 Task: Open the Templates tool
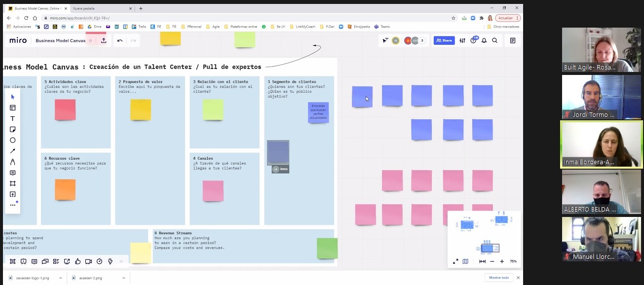(13, 108)
